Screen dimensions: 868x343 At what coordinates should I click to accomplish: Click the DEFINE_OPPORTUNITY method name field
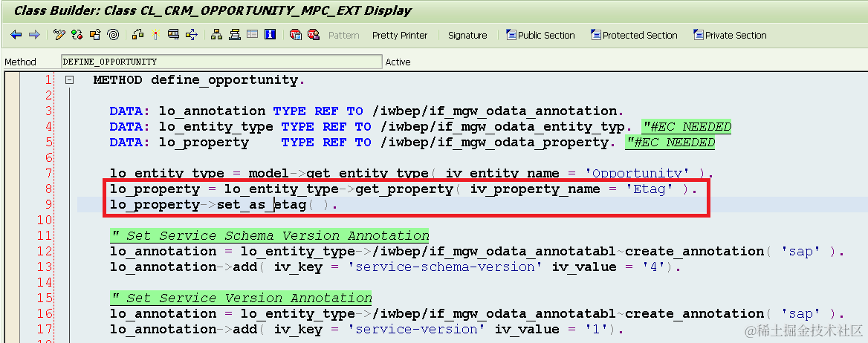tap(221, 62)
